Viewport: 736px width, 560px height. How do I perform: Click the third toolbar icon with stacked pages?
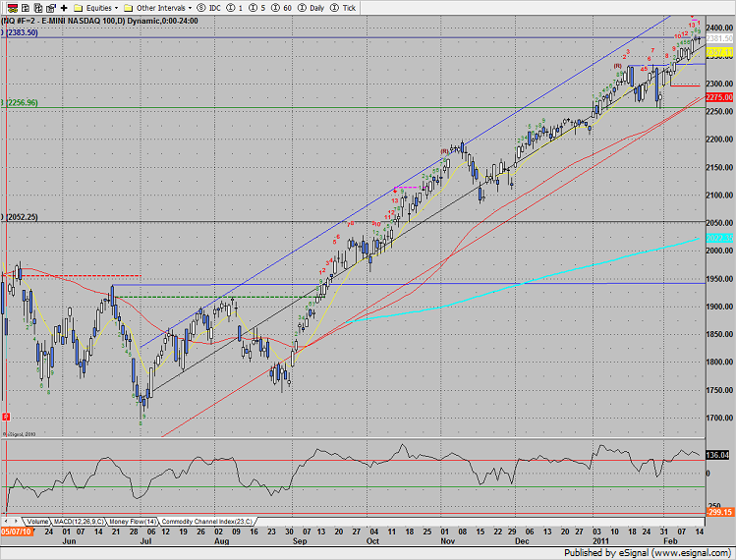point(38,8)
